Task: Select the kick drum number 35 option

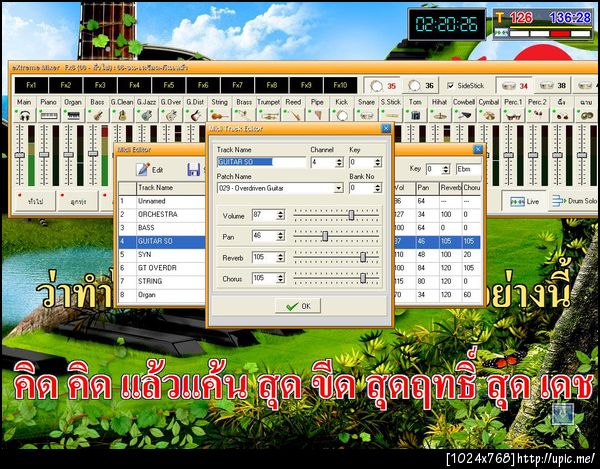Action: point(383,86)
